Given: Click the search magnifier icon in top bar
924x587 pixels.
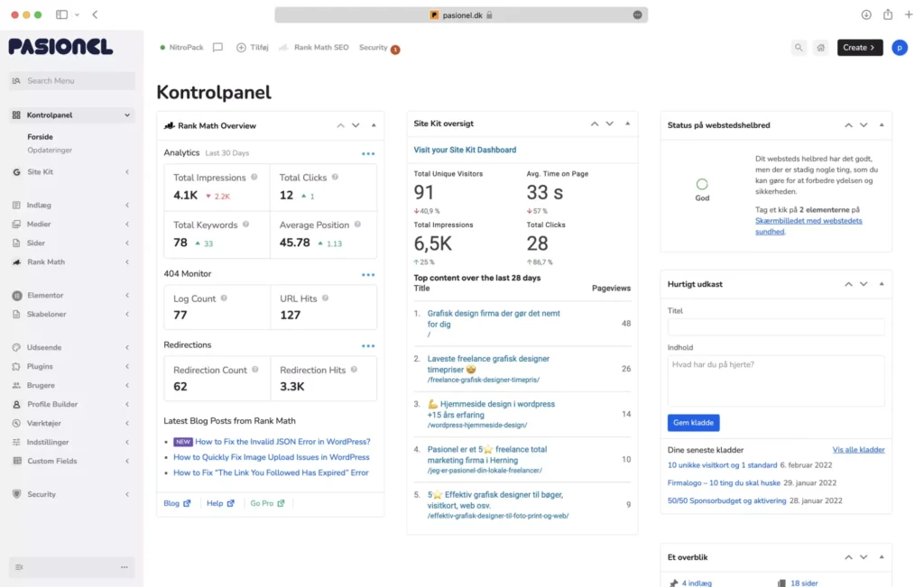Looking at the screenshot, I should pyautogui.click(x=799, y=48).
